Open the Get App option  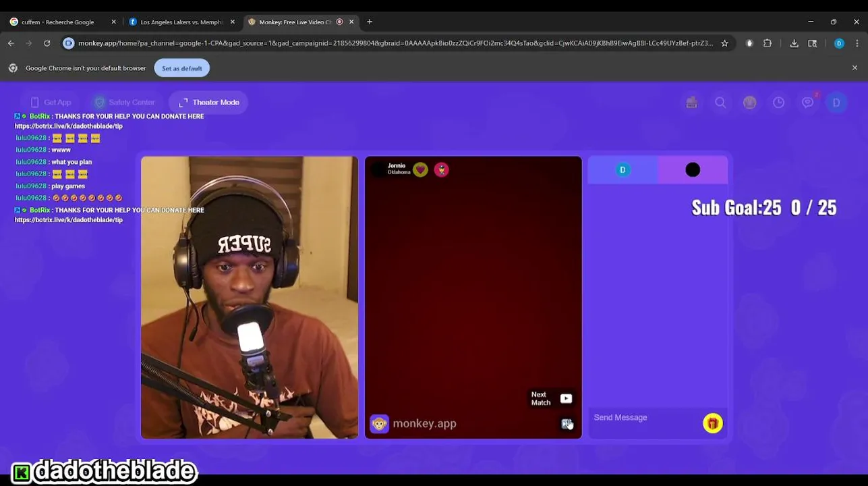tap(51, 103)
